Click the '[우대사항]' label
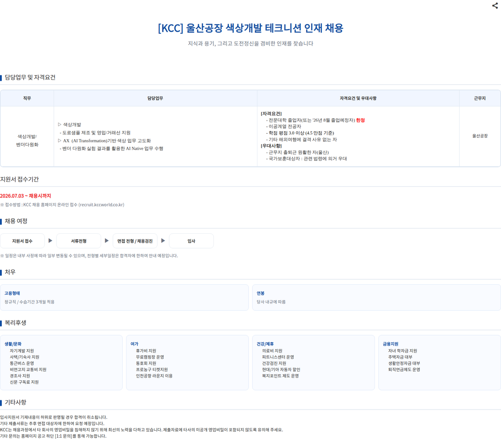 point(271,146)
